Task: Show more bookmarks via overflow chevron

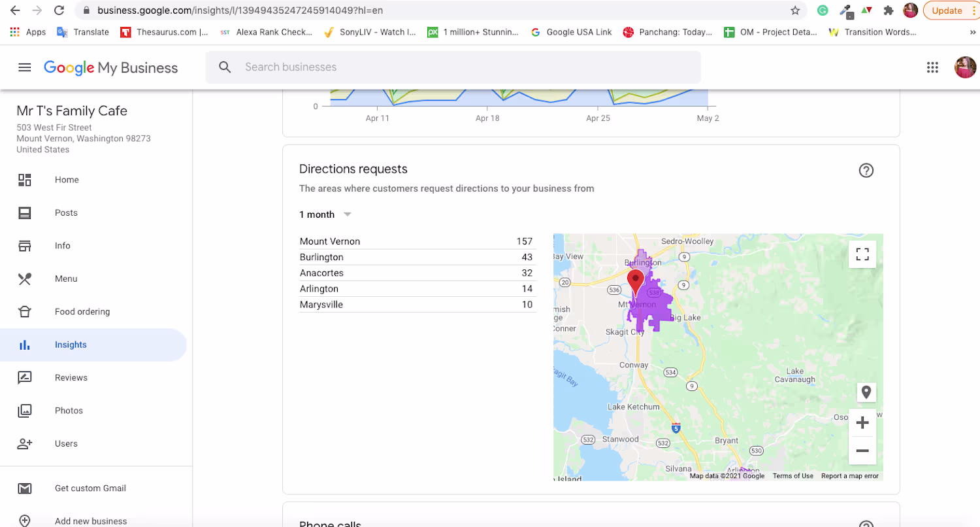Action: coord(973,31)
